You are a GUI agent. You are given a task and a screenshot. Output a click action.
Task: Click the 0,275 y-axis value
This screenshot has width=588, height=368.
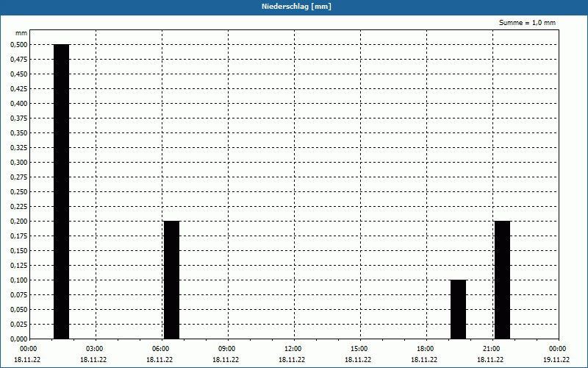[19, 177]
